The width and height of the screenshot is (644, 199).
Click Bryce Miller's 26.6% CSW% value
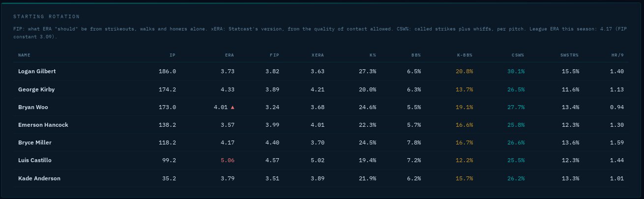tap(516, 142)
